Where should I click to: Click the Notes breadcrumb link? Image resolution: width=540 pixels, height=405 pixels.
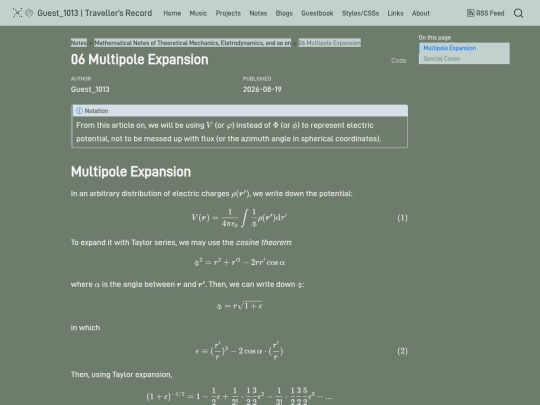79,43
